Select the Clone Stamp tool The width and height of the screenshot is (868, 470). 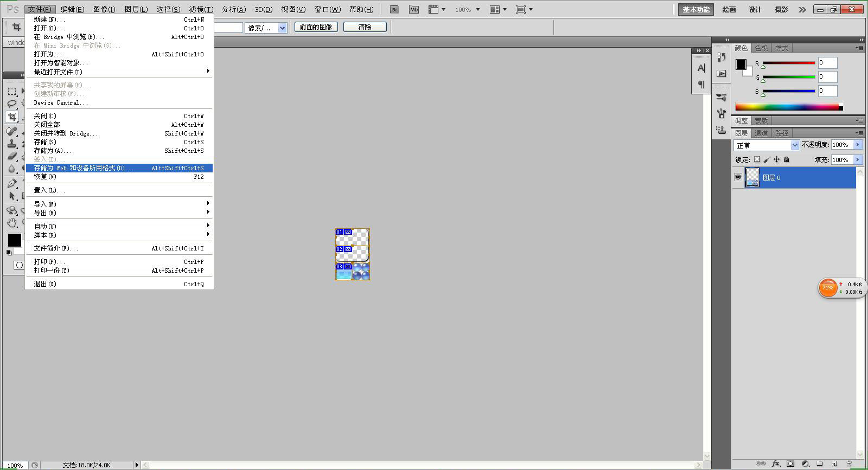(12, 144)
